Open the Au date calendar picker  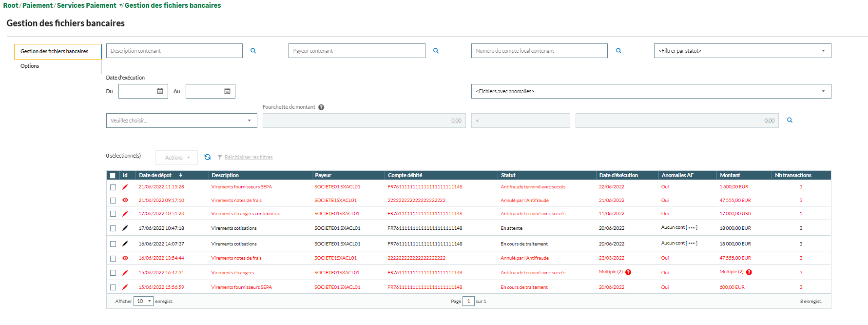coord(227,91)
